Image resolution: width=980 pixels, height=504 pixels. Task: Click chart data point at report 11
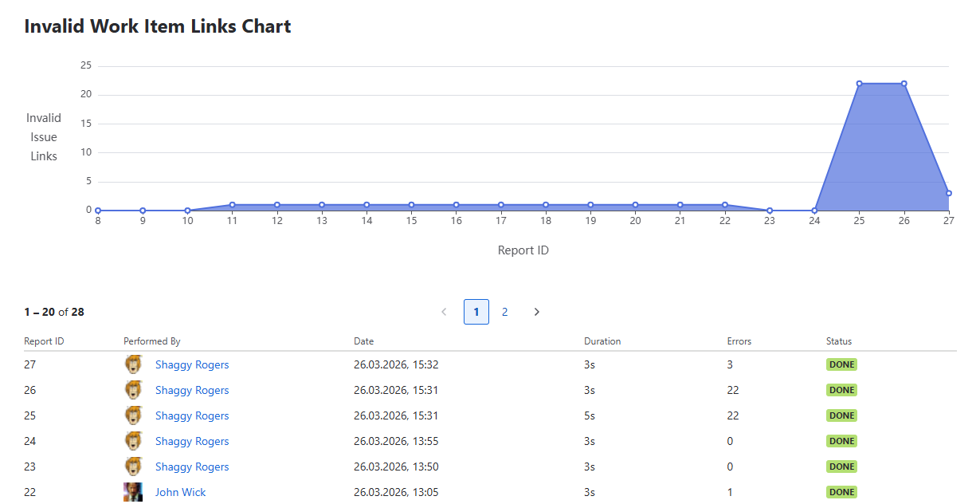pyautogui.click(x=232, y=205)
